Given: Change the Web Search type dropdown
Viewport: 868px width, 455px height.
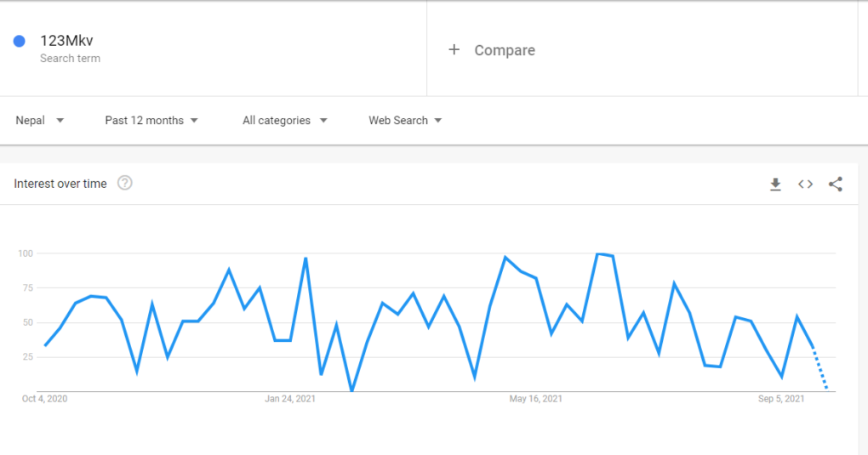Looking at the screenshot, I should click(405, 121).
